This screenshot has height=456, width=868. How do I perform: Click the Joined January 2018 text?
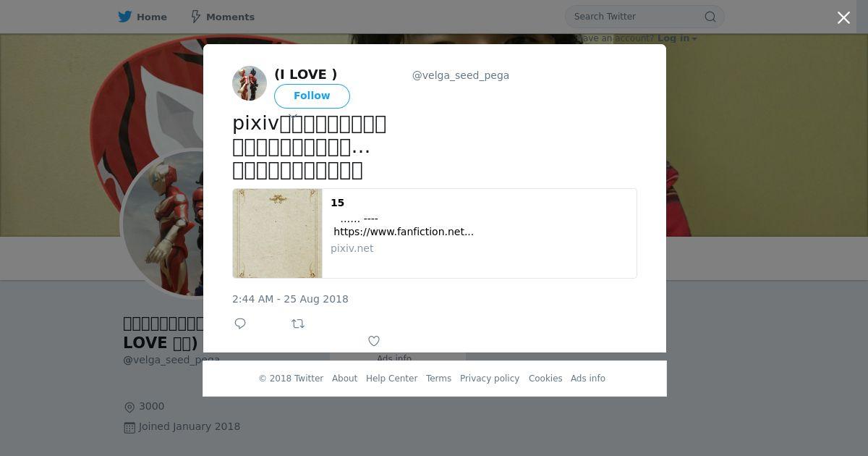tap(190, 427)
